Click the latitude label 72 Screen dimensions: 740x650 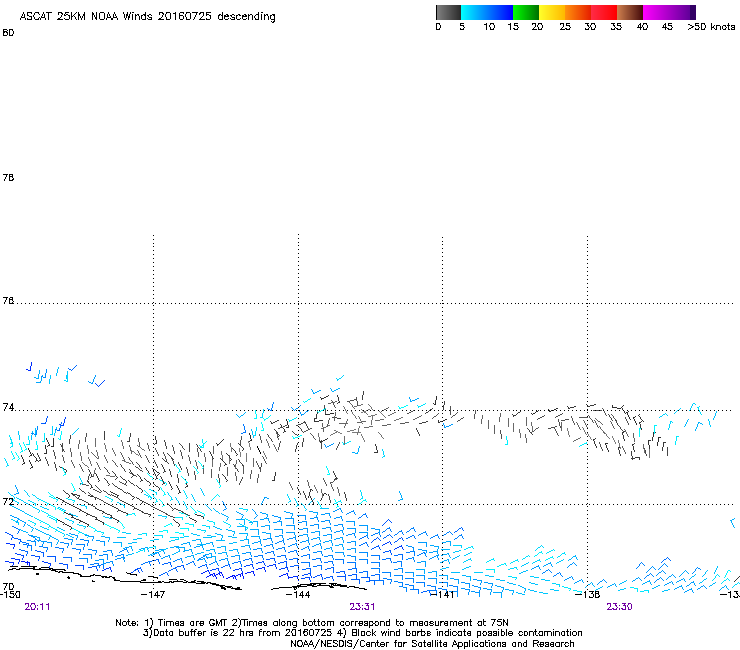point(8,501)
